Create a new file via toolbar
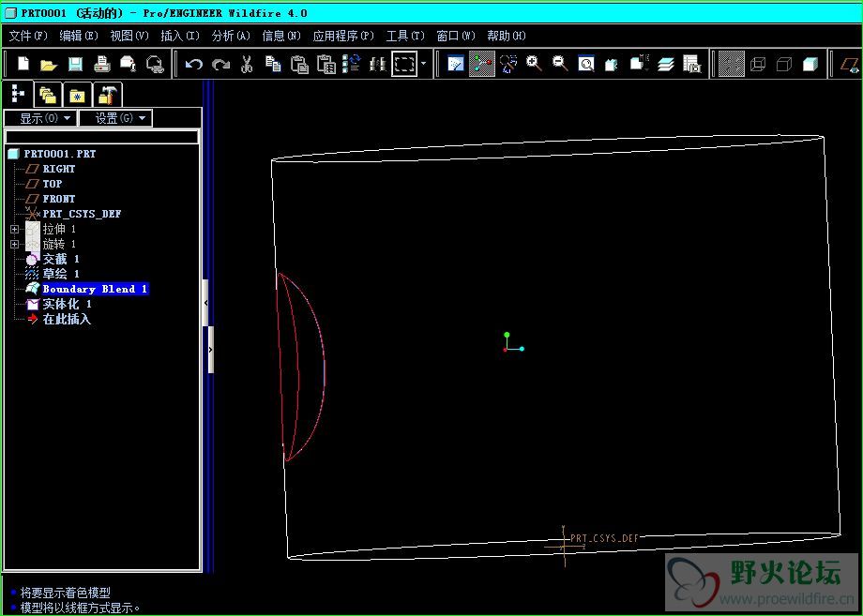 23,64
